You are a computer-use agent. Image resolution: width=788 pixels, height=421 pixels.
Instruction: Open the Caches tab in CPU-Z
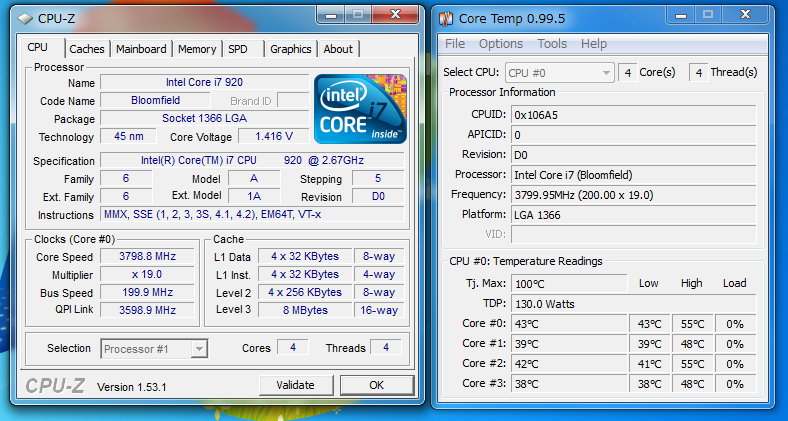coord(87,49)
